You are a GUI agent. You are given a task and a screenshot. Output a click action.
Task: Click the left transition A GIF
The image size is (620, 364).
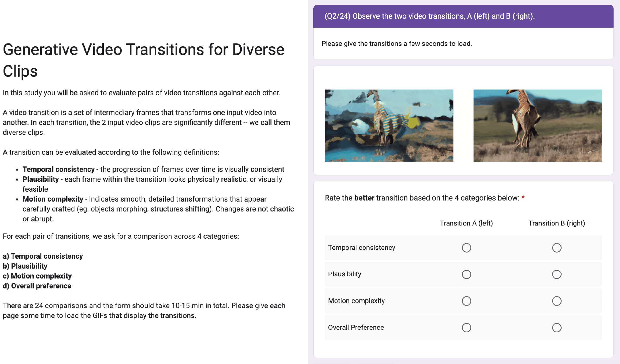point(389,125)
